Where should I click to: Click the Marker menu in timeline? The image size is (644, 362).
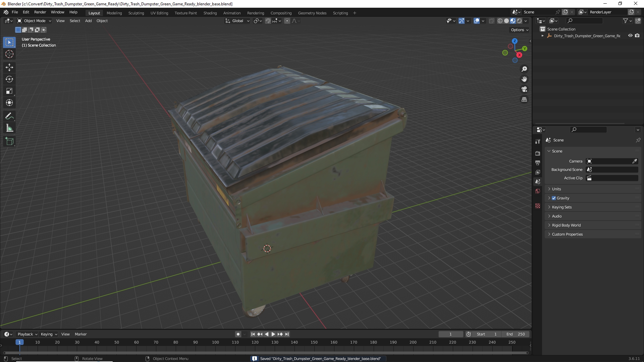[x=80, y=334]
